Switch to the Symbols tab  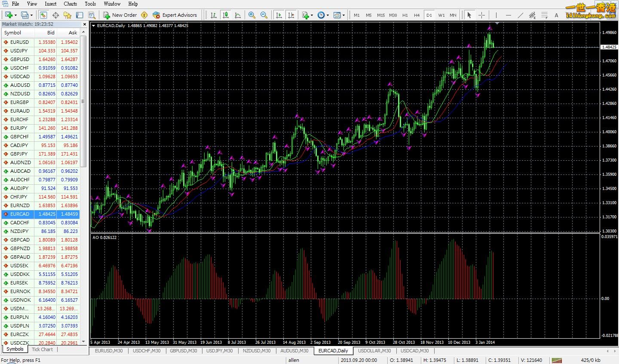(15, 349)
